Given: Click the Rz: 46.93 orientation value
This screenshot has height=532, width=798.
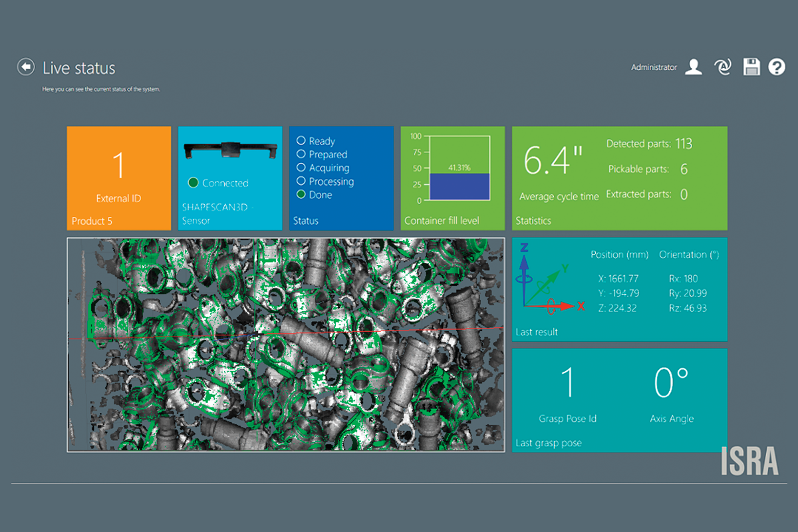Looking at the screenshot, I should [688, 308].
